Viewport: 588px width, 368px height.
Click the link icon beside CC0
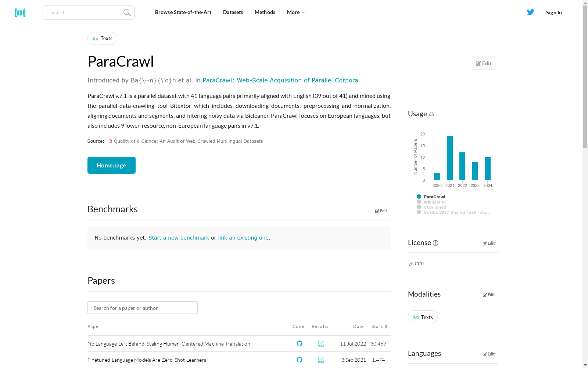411,263
